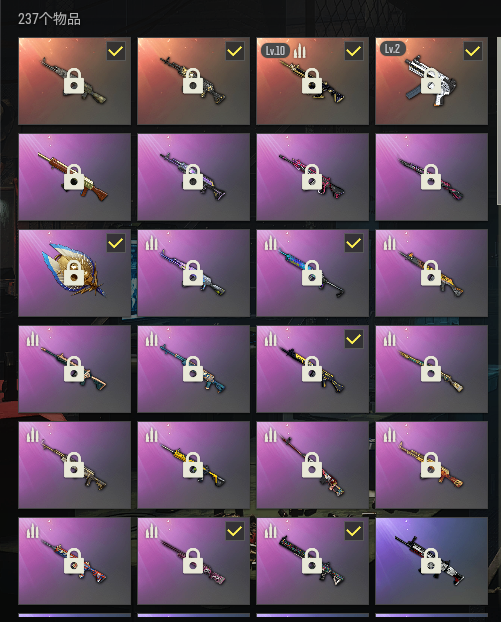This screenshot has width=501, height=622.
Task: Select the yellow and black rifle with checkmark
Action: 313,369
